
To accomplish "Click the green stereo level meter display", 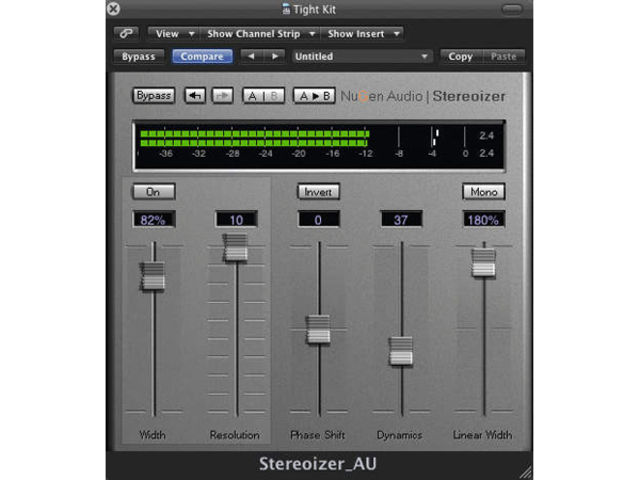I will (x=319, y=145).
